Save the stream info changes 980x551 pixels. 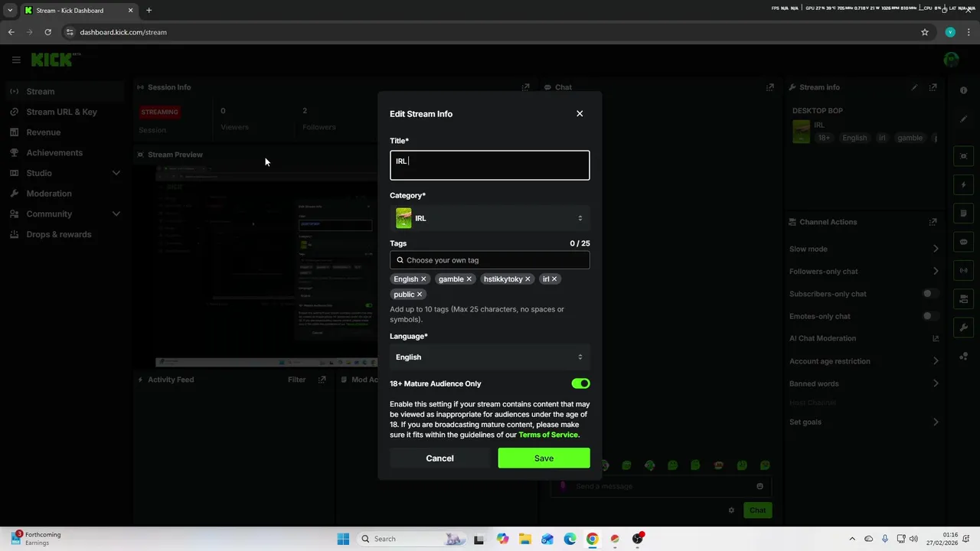point(544,458)
